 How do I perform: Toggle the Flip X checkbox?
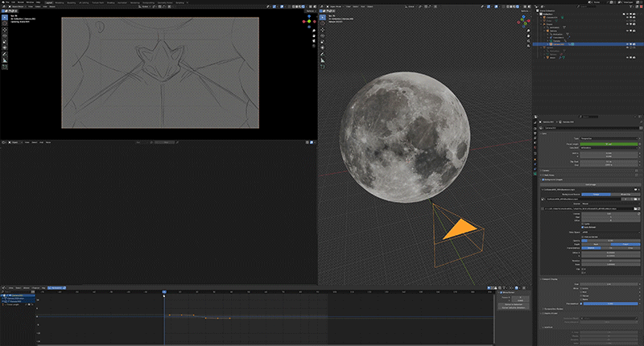click(x=582, y=270)
